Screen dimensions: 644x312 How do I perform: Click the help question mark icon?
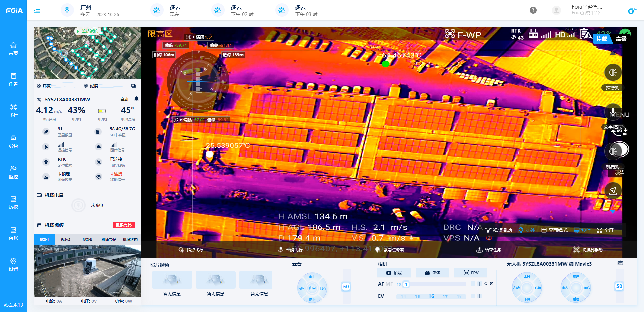533,10
